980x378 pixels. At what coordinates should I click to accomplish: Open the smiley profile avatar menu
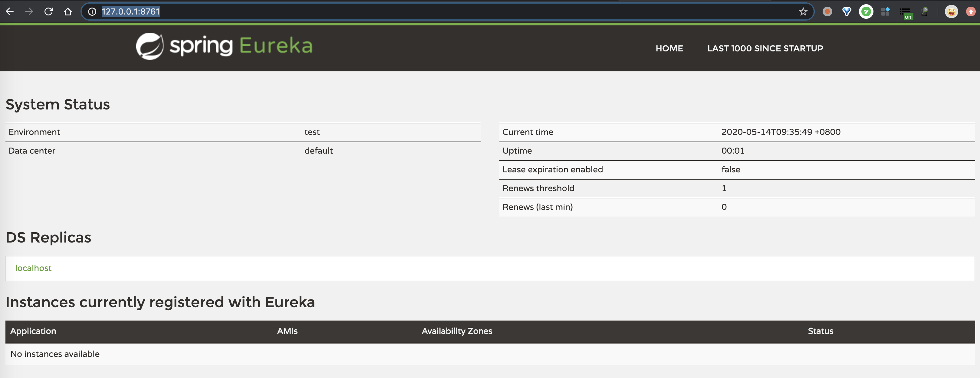[951, 11]
